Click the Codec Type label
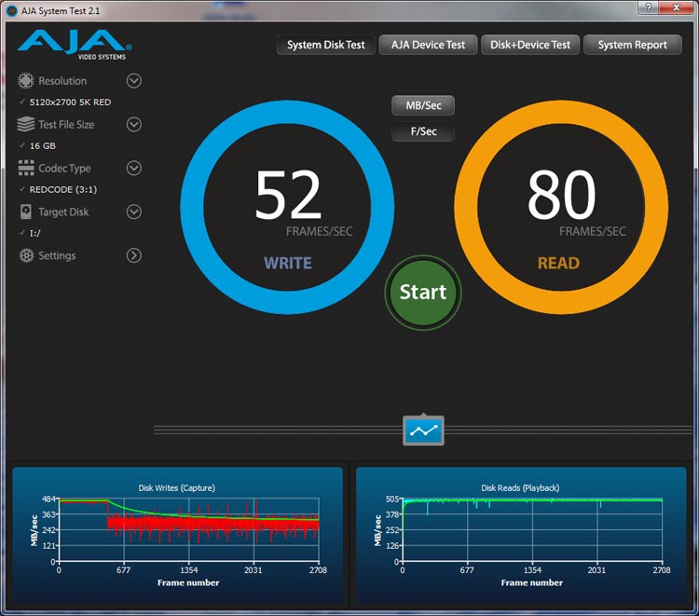This screenshot has height=616, width=699. click(64, 168)
